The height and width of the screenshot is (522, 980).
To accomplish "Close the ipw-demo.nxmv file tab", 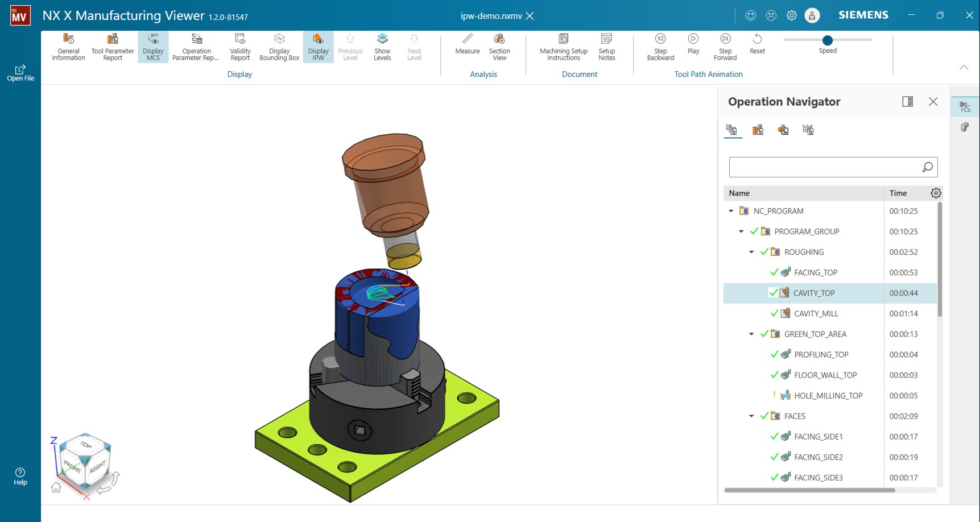I will [x=530, y=16].
